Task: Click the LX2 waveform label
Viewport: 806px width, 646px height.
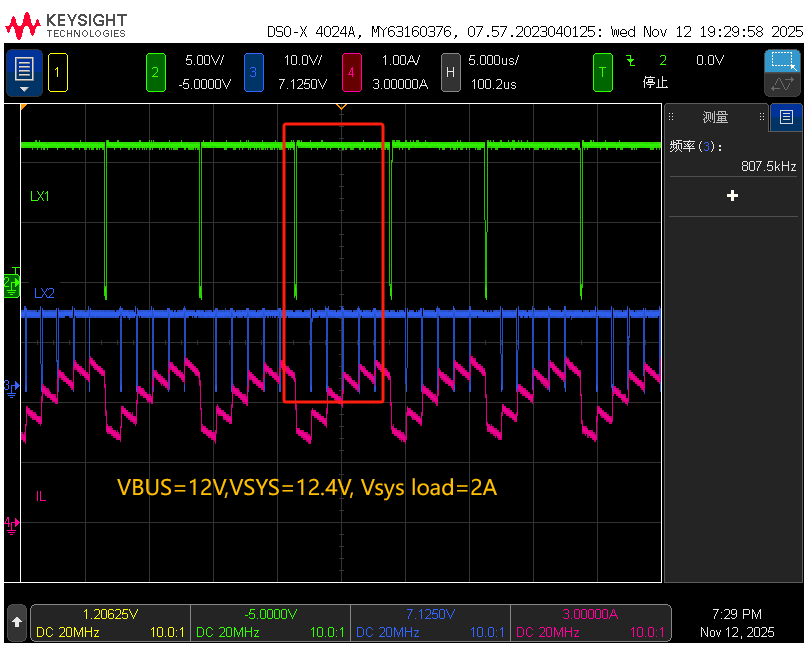Action: [x=44, y=293]
